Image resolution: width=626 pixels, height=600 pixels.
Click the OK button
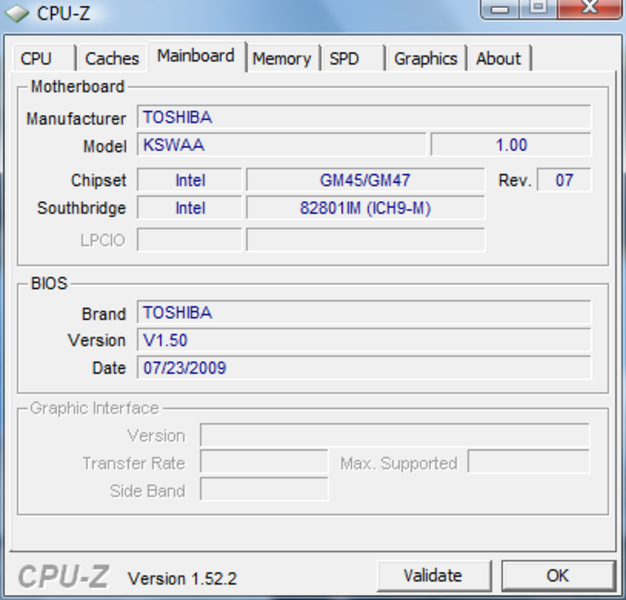click(558, 575)
